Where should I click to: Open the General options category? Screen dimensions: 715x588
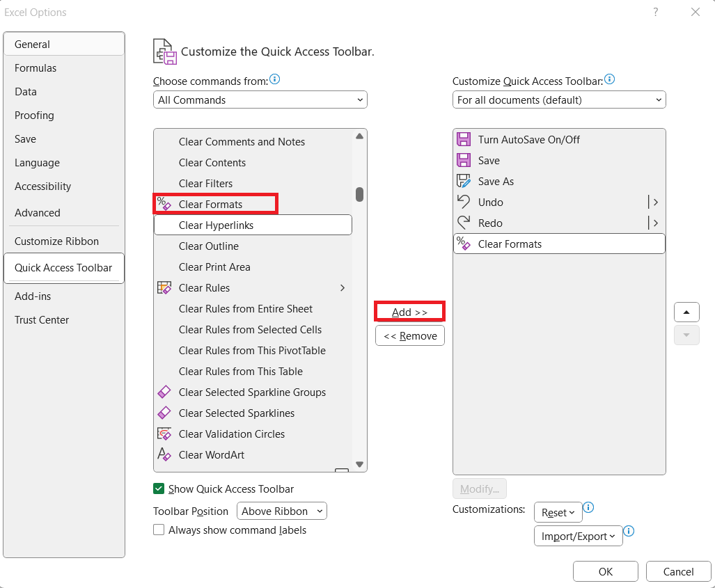pyautogui.click(x=64, y=45)
